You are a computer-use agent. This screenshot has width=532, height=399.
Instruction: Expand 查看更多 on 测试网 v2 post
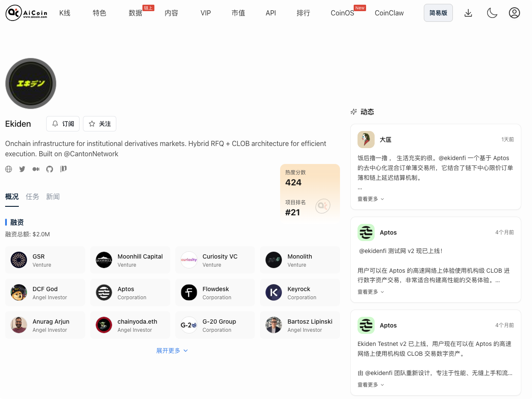click(371, 292)
